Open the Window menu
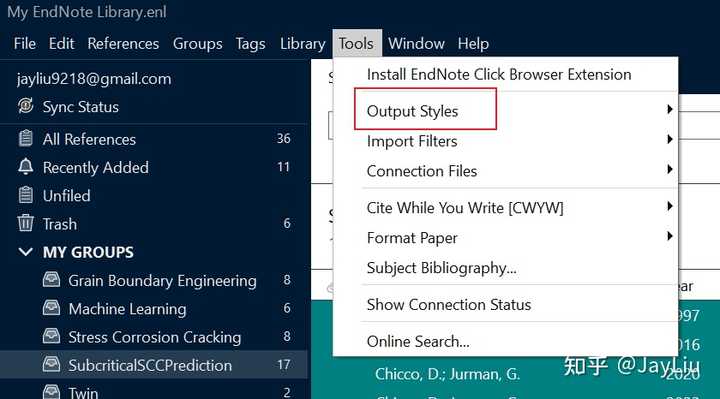 coord(416,44)
